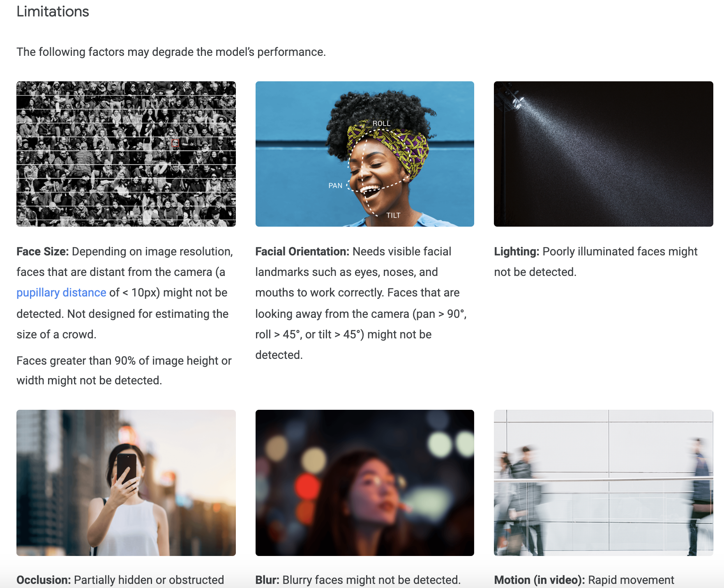The image size is (724, 588).
Task: Click the 'following factors may degrade' intro sentence
Action: coord(171,52)
